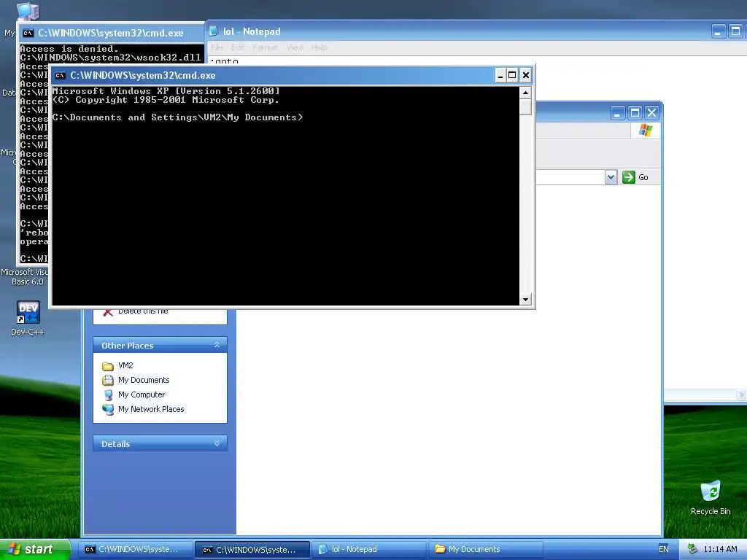Click the scroll down arrow in cmd window
Image resolution: width=747 pixels, height=560 pixels.
click(x=525, y=300)
